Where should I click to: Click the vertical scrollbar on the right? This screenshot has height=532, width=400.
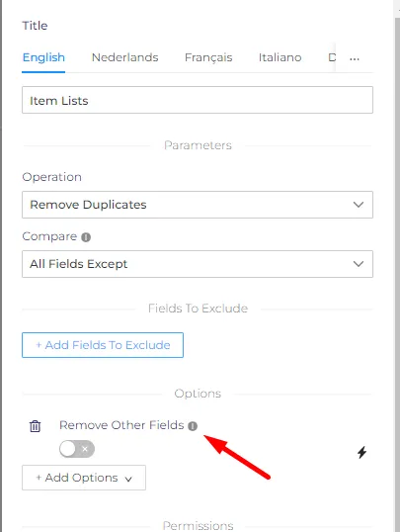tap(397, 271)
